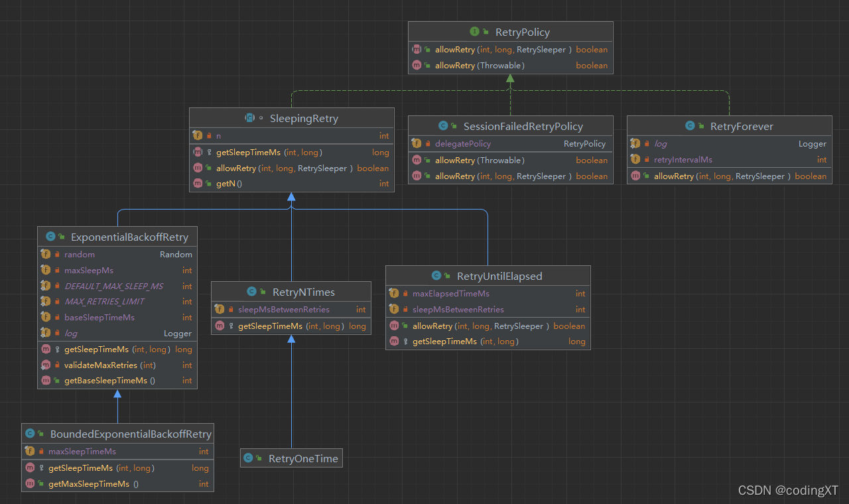The width and height of the screenshot is (849, 504).
Task: Select the SleepingRetry class title
Action: tap(304, 118)
